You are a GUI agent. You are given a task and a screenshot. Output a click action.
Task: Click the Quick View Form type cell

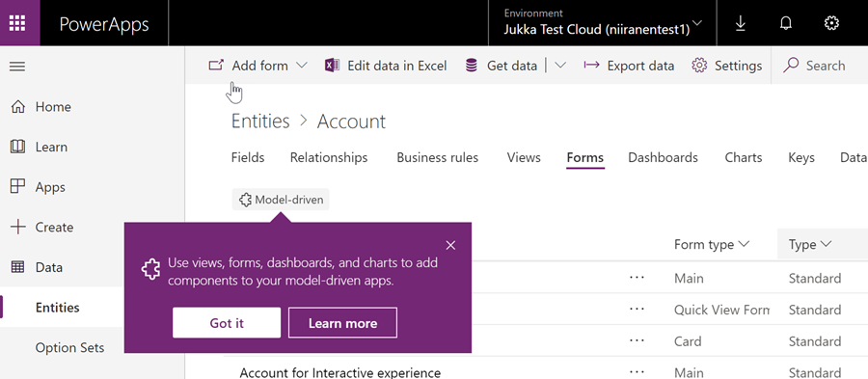[721, 310]
